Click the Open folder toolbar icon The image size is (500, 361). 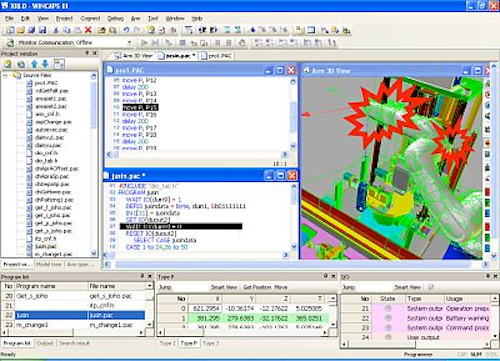[21, 30]
